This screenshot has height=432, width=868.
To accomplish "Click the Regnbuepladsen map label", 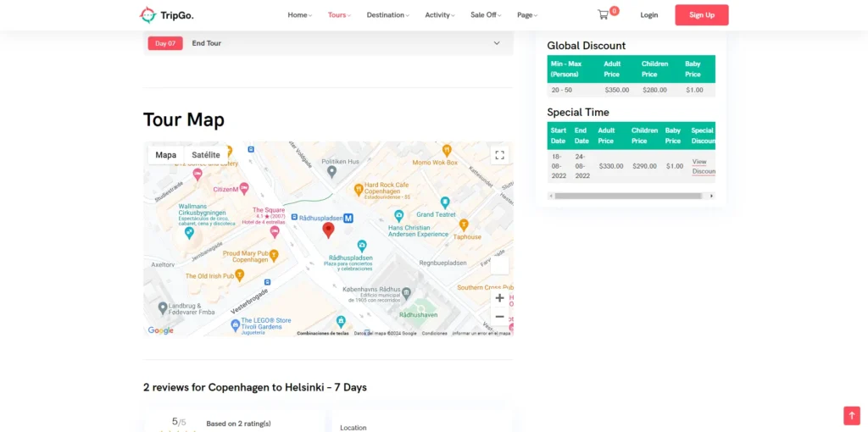I will pos(442,263).
